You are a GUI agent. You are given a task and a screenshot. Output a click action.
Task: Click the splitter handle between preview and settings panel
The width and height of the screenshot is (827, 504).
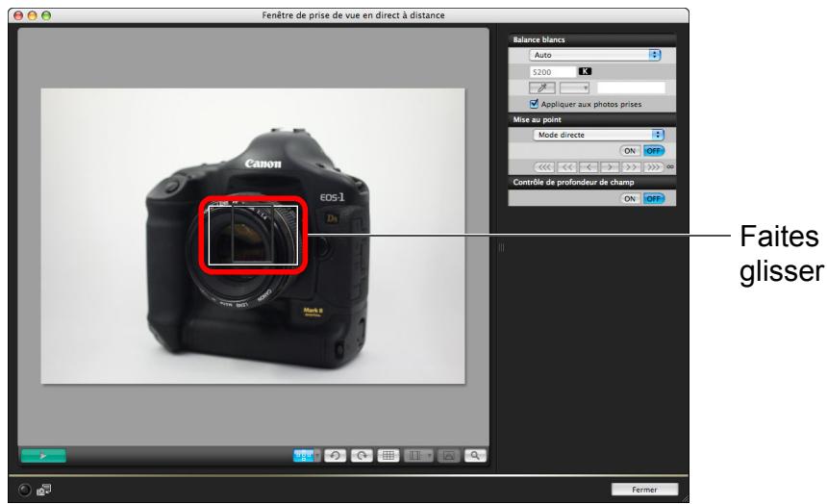[x=502, y=247]
